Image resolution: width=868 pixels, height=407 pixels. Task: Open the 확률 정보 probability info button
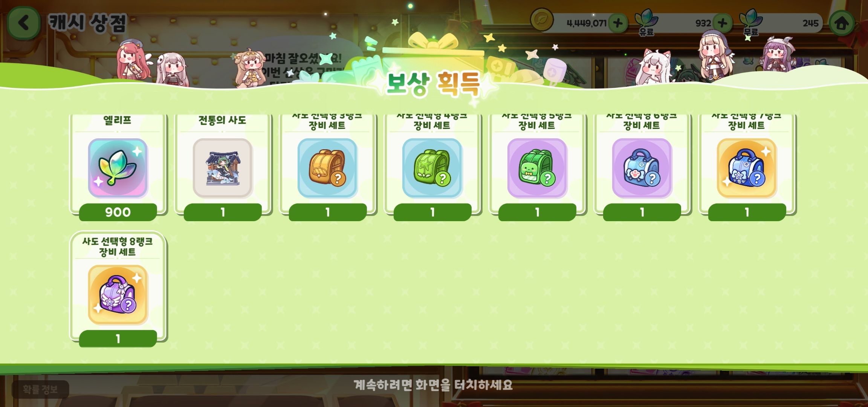[40, 389]
